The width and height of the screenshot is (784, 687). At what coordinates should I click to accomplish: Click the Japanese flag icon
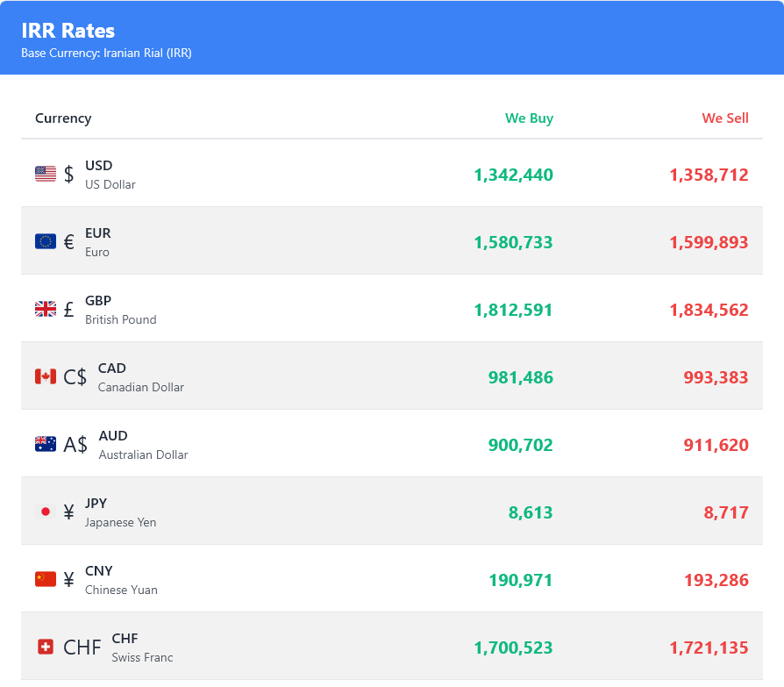click(45, 512)
